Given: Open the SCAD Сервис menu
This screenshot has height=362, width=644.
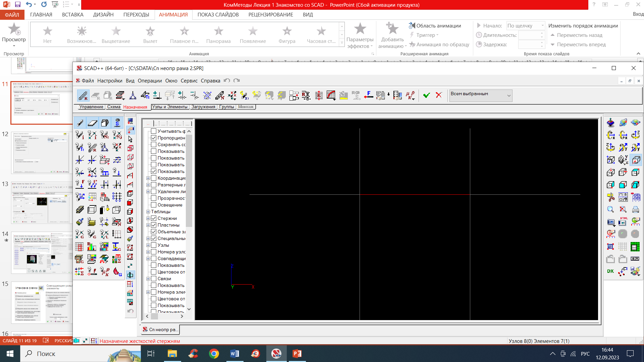Looking at the screenshot, I should [x=189, y=80].
